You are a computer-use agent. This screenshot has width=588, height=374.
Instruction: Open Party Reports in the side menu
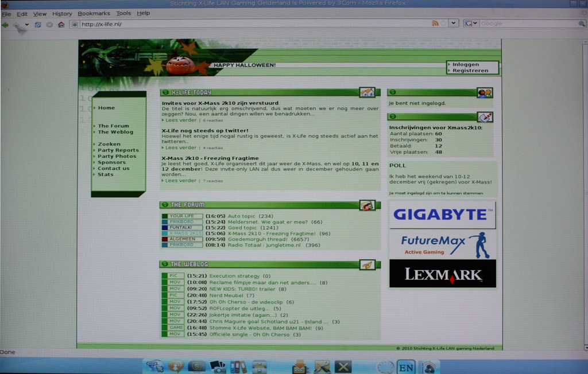(x=118, y=150)
